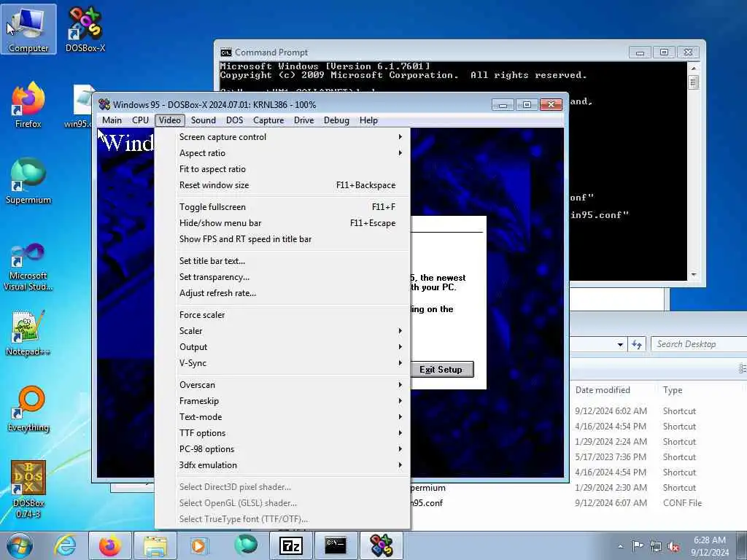Open Internet Explorer from the taskbar

point(65,545)
